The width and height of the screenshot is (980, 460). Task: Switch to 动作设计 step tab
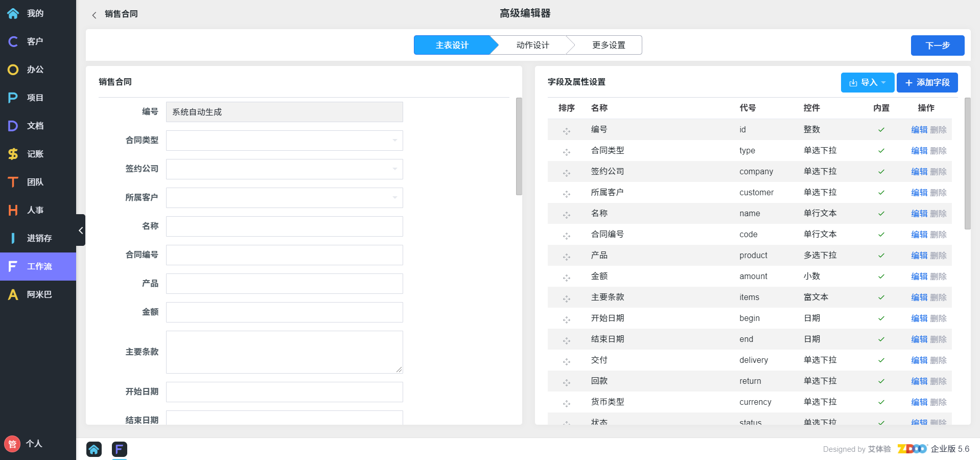pos(532,45)
